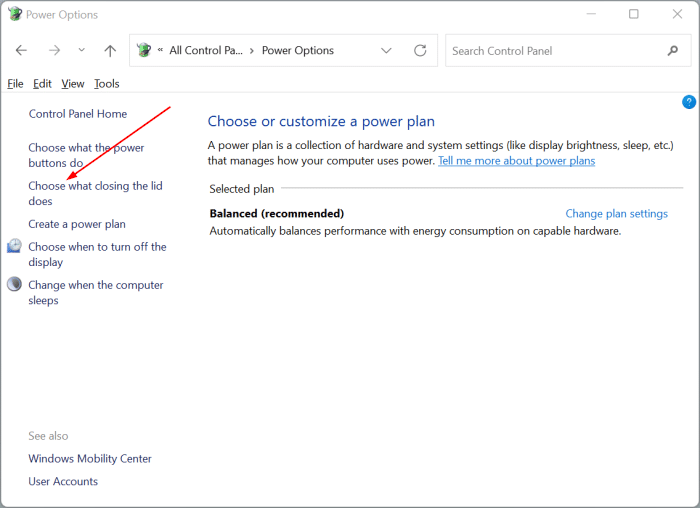Click Change plan settings for Balanced
This screenshot has height=508, width=700.
tap(617, 214)
